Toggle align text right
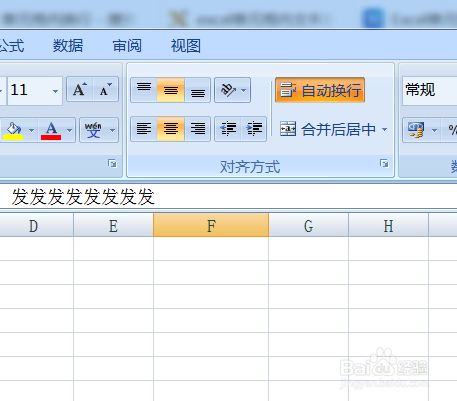This screenshot has width=457, height=401. [197, 129]
